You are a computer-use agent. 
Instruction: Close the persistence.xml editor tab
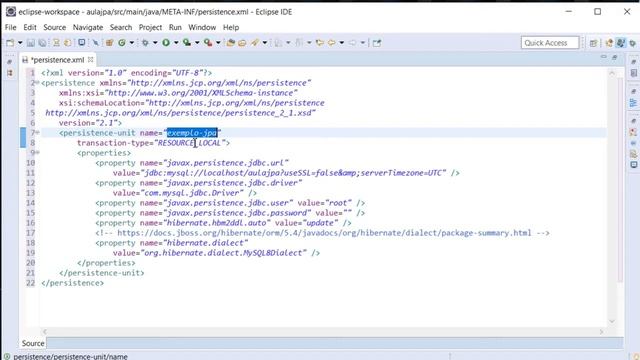pyautogui.click(x=91, y=60)
